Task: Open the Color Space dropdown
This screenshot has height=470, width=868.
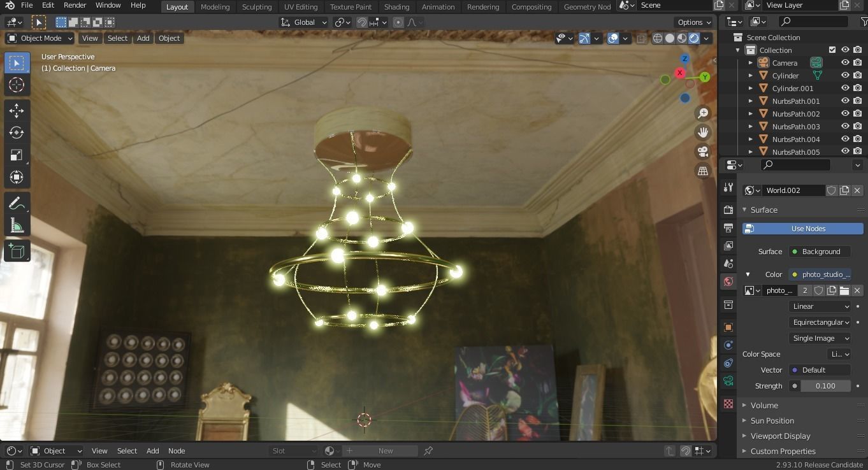Action: [x=838, y=354]
